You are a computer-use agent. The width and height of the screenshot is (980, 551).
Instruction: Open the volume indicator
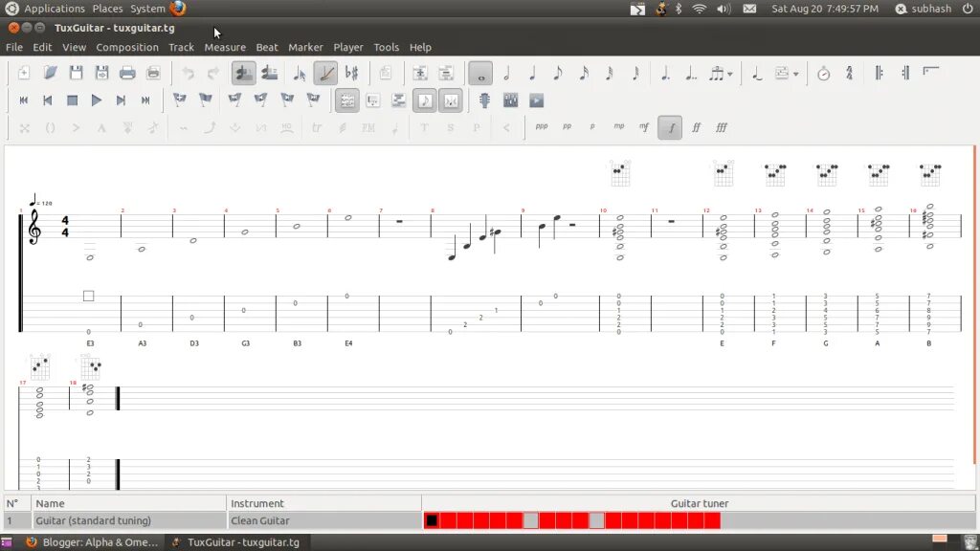coord(724,9)
